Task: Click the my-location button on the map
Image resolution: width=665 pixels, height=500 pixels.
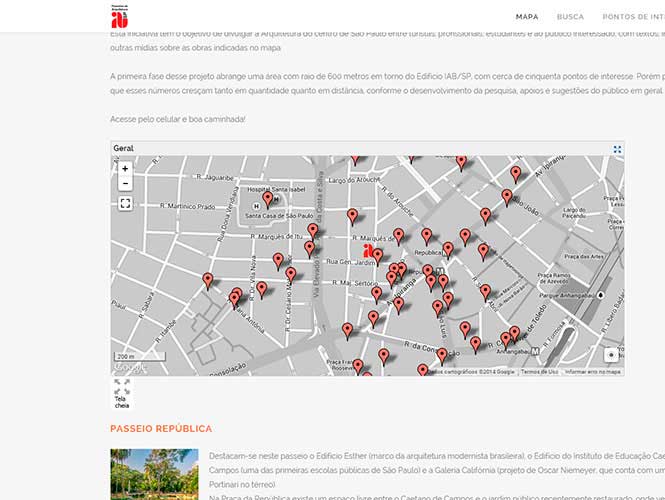Action: point(611,355)
